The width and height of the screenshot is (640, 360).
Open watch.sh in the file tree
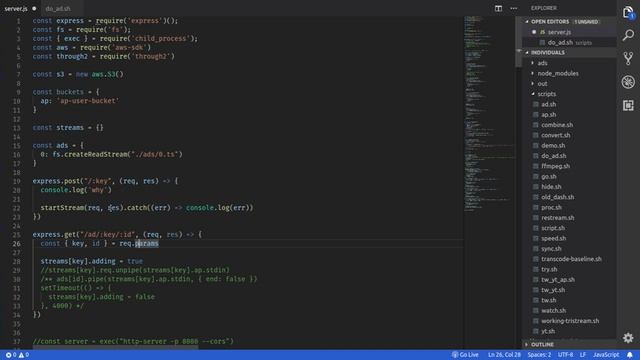click(553, 311)
